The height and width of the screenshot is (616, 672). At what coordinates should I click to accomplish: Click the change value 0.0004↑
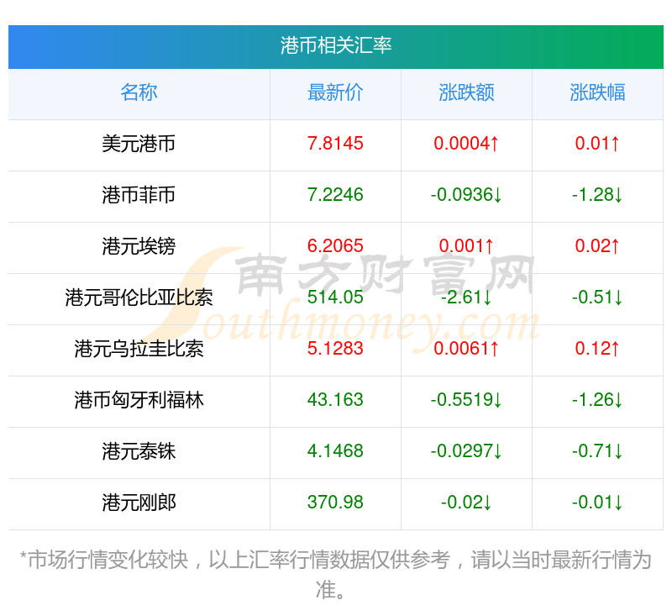point(466,144)
